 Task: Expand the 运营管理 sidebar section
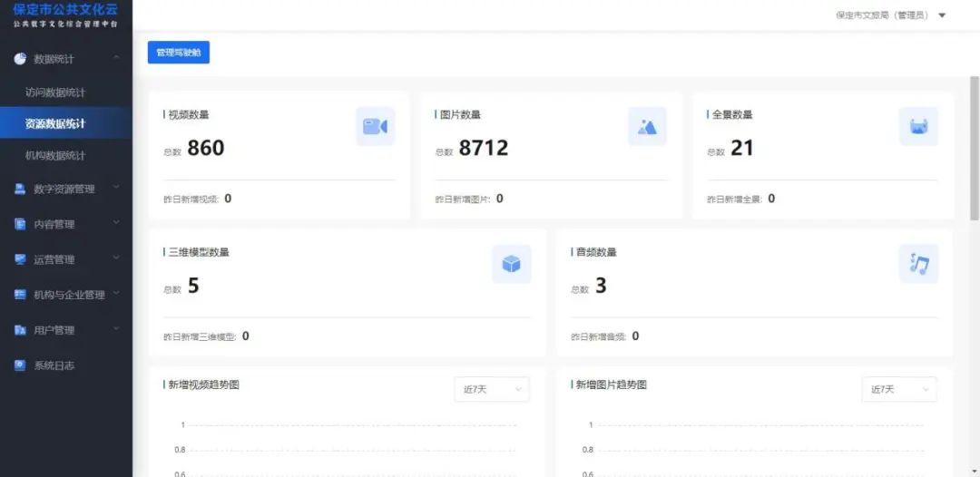click(x=65, y=259)
